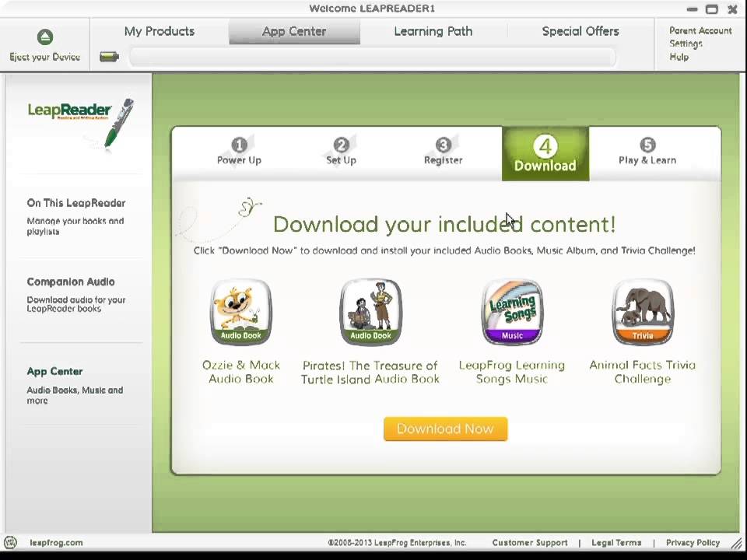The image size is (747, 560).
Task: Click the Download your included content heading
Action: tap(444, 224)
